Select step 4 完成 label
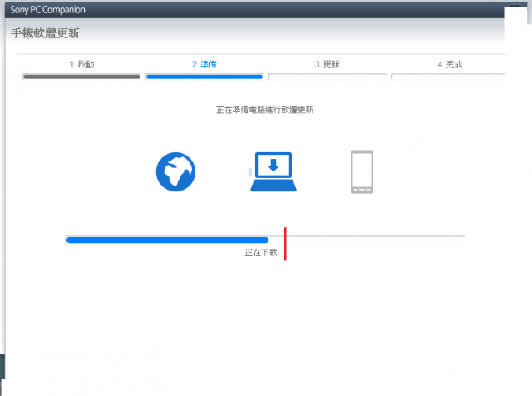The height and width of the screenshot is (396, 532). 450,64
